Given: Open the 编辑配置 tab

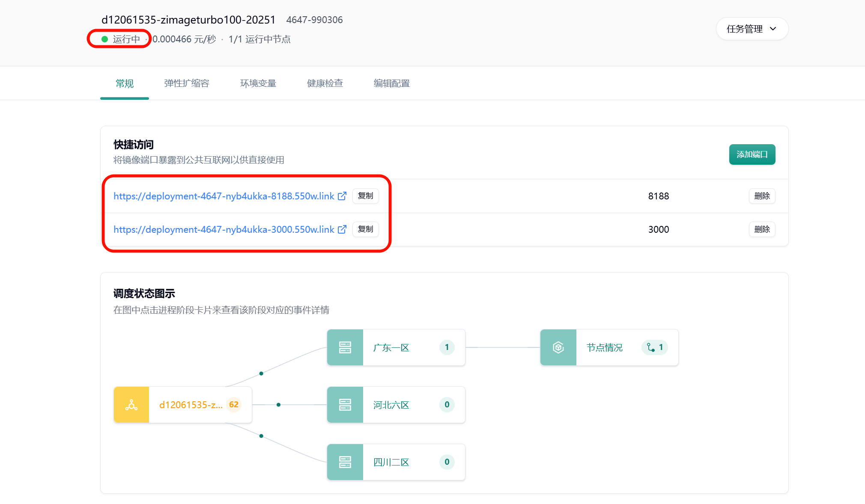Looking at the screenshot, I should pyautogui.click(x=392, y=83).
